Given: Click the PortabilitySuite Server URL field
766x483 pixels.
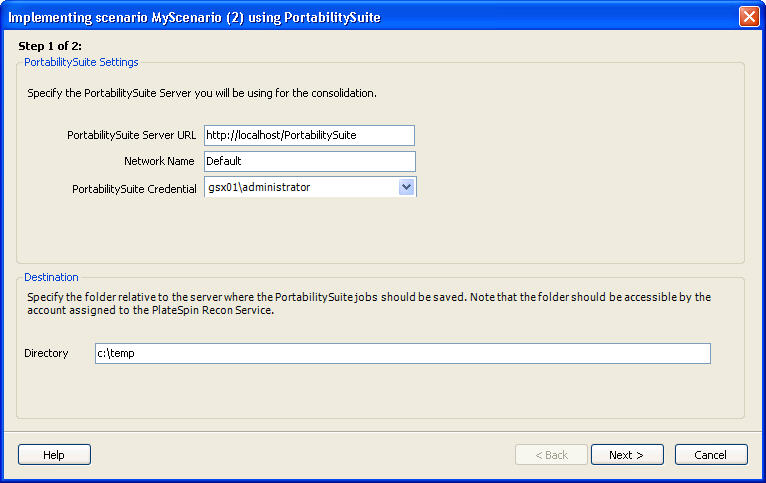Looking at the screenshot, I should tap(308, 135).
